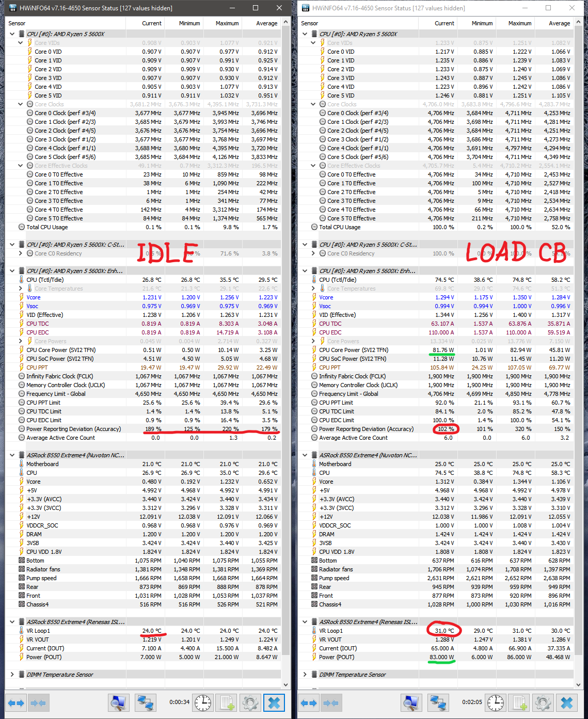Select Frequency Limit - Global row, left window

tap(144, 394)
